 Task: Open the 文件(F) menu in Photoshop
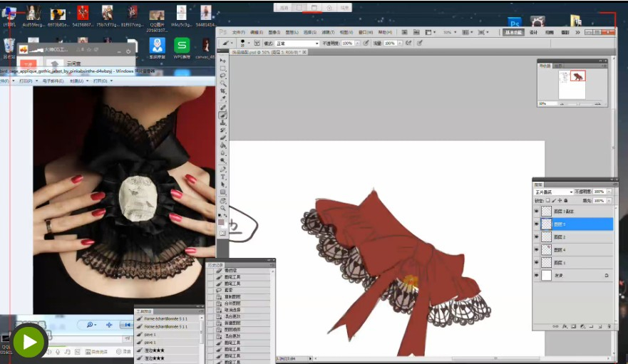tap(239, 33)
